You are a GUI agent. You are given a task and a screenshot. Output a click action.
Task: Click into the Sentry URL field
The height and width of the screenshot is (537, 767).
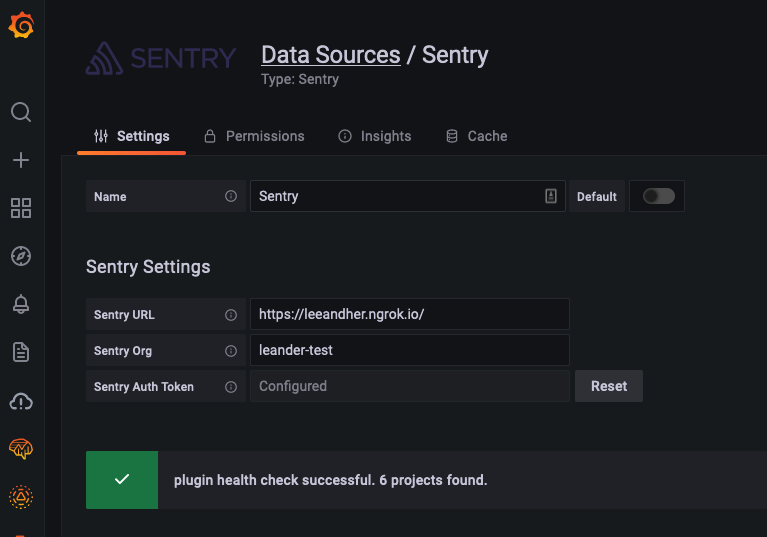point(409,314)
